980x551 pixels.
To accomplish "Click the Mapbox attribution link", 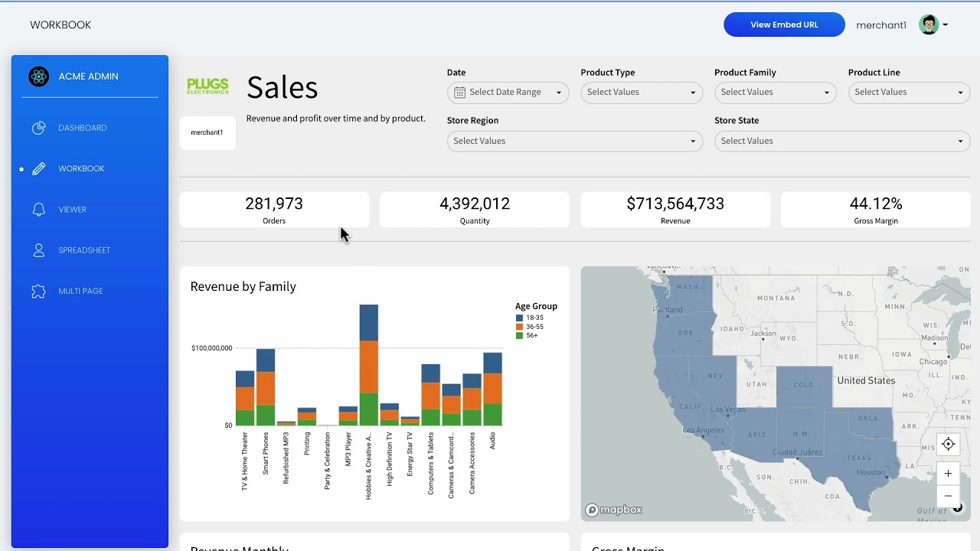I will click(x=614, y=510).
